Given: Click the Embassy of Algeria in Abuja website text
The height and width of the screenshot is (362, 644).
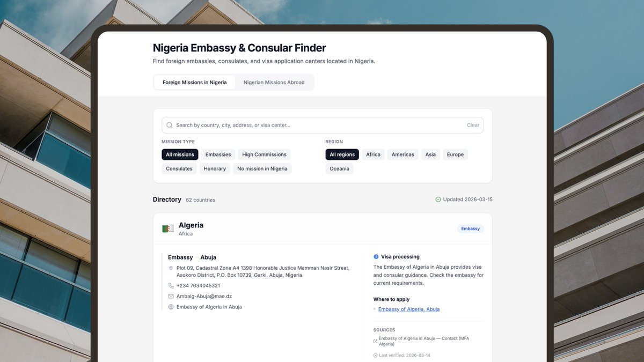Looking at the screenshot, I should pyautogui.click(x=209, y=307).
